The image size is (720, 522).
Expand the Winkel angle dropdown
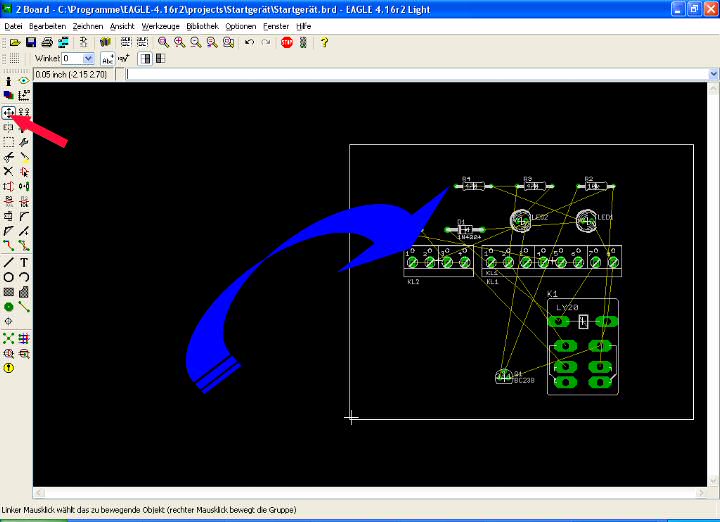click(88, 59)
